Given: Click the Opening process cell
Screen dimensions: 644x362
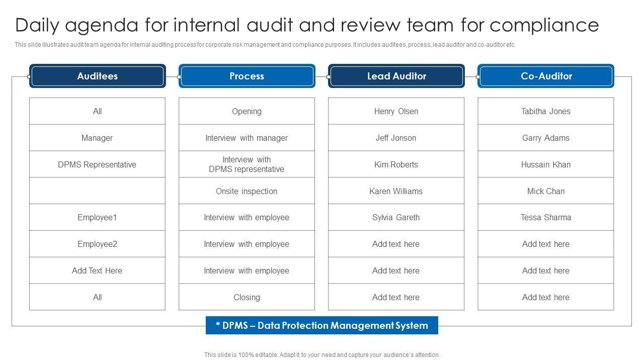Looking at the screenshot, I should click(247, 111).
